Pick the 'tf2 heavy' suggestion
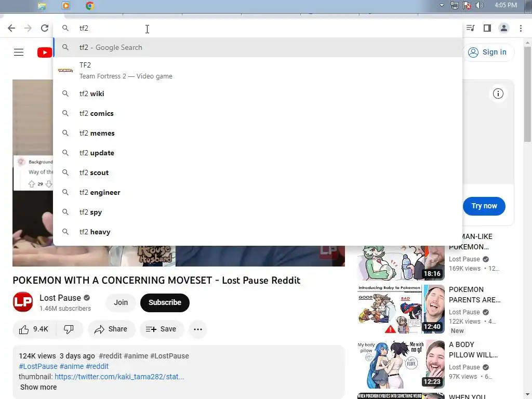Viewport: 532px width, 399px height. pyautogui.click(x=258, y=232)
